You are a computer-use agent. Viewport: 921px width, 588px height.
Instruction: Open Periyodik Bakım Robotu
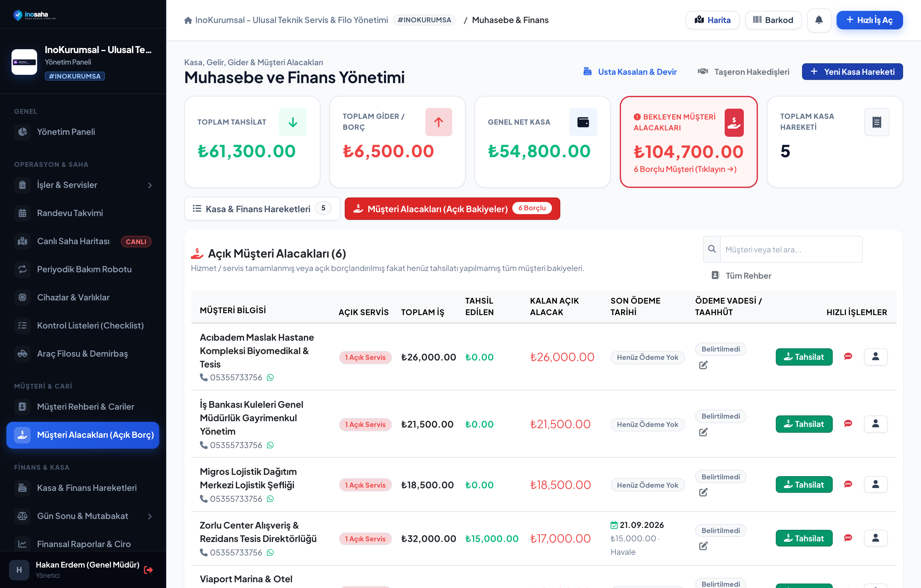coord(83,269)
